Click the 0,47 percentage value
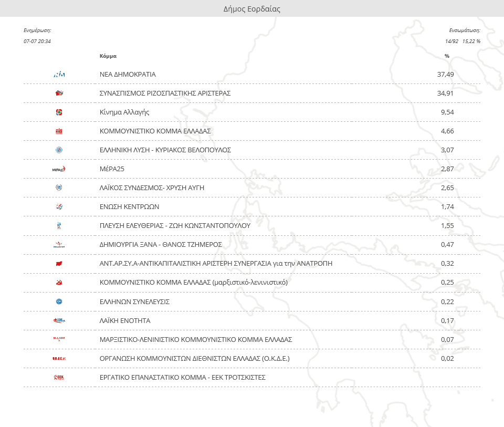 [x=447, y=245]
